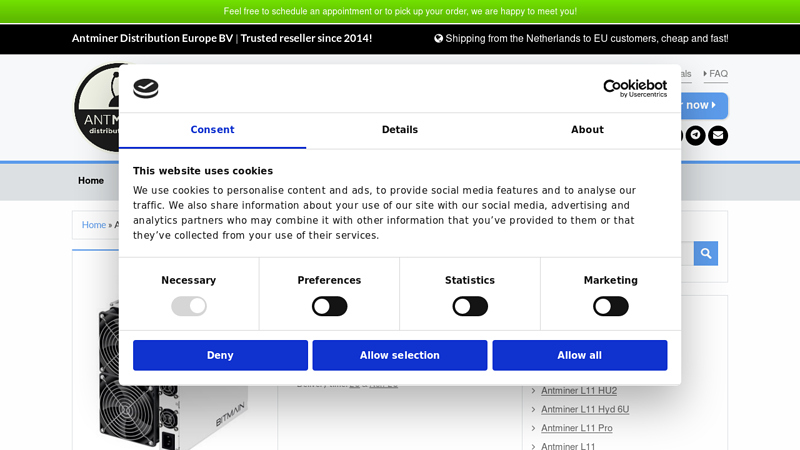Open the About tab
Image resolution: width=800 pixels, height=450 pixels.
coord(587,130)
